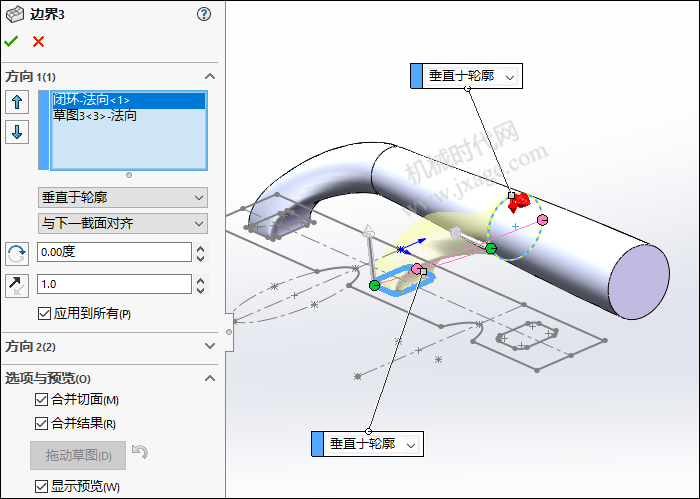The image size is (700, 499).
Task: Move the selected profile down in list
Action: pyautogui.click(x=17, y=132)
